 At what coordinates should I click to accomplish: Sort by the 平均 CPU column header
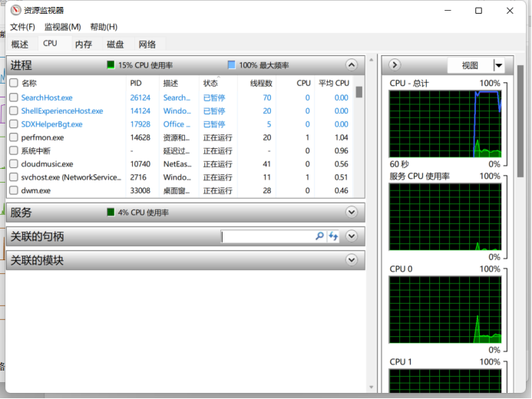click(334, 83)
